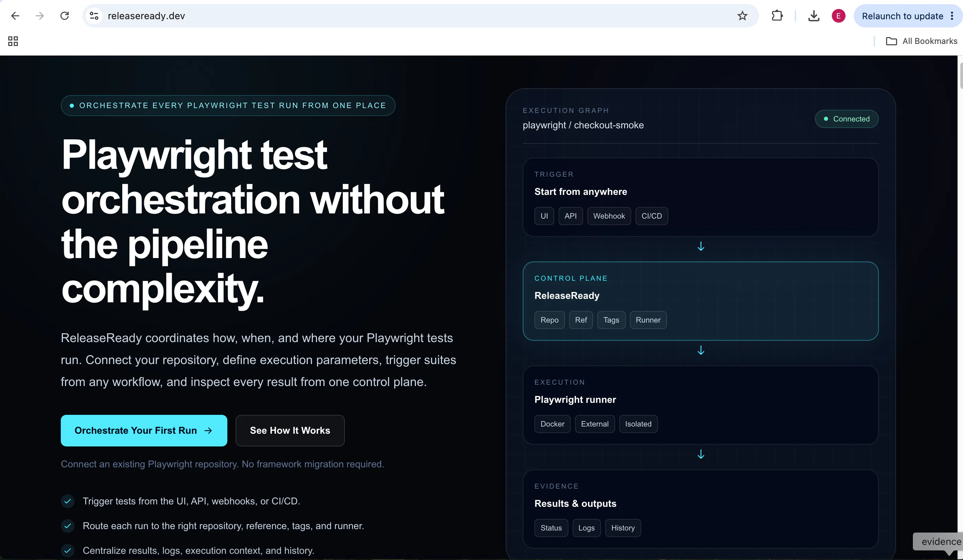Click 'playwright / checkout-smoke' text
Screen dimensions: 963x560
coord(583,125)
